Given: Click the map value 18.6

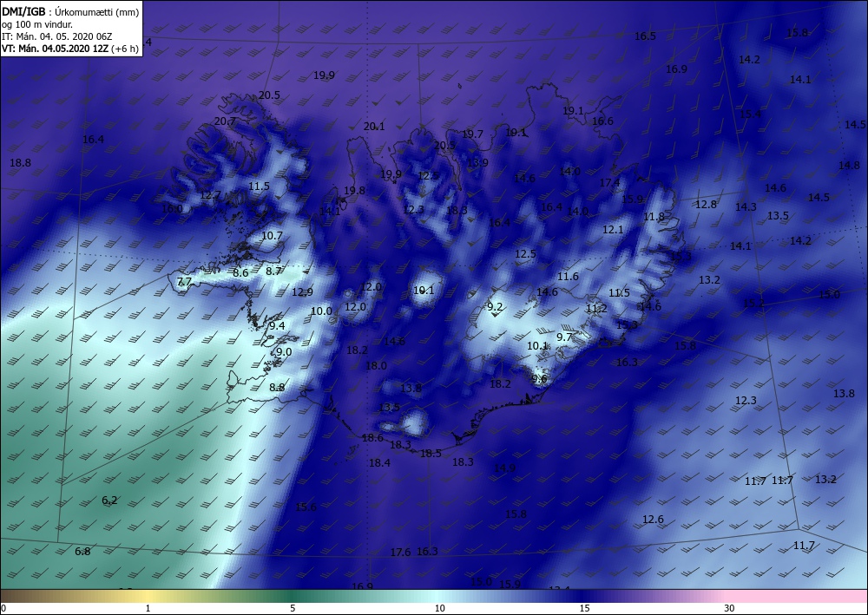Looking at the screenshot, I should tap(372, 438).
